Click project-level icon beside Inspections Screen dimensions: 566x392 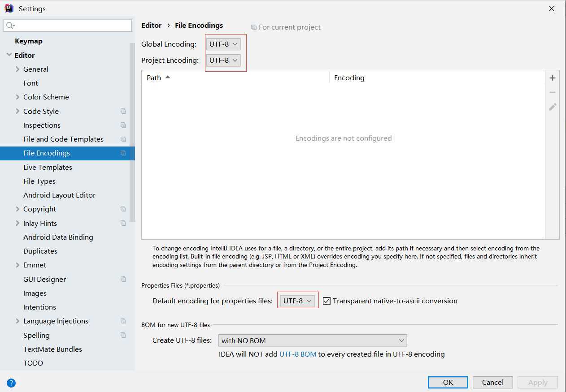click(x=123, y=125)
